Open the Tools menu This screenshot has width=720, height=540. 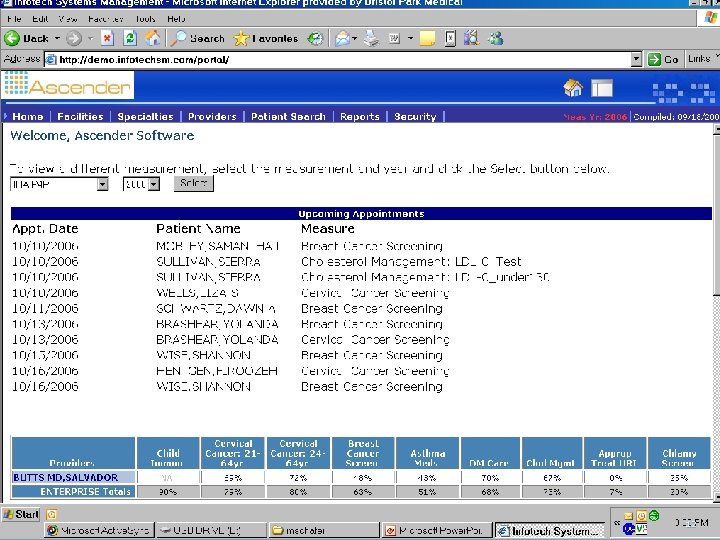tap(145, 19)
